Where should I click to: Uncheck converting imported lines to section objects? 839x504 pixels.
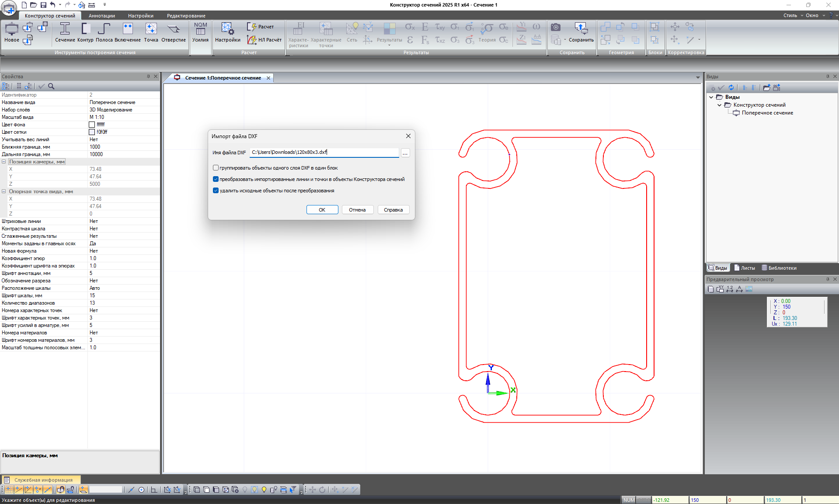click(x=216, y=179)
